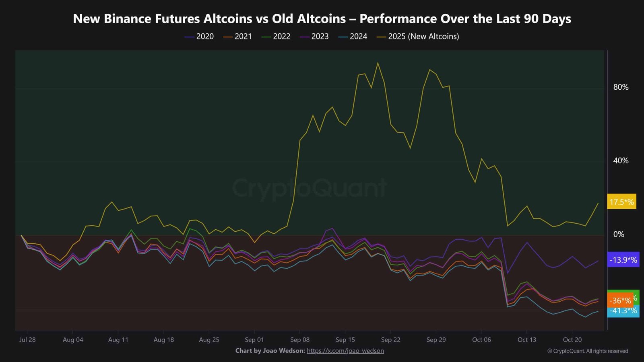
Task: Toggle the 2024 legend entry
Action: 353,37
